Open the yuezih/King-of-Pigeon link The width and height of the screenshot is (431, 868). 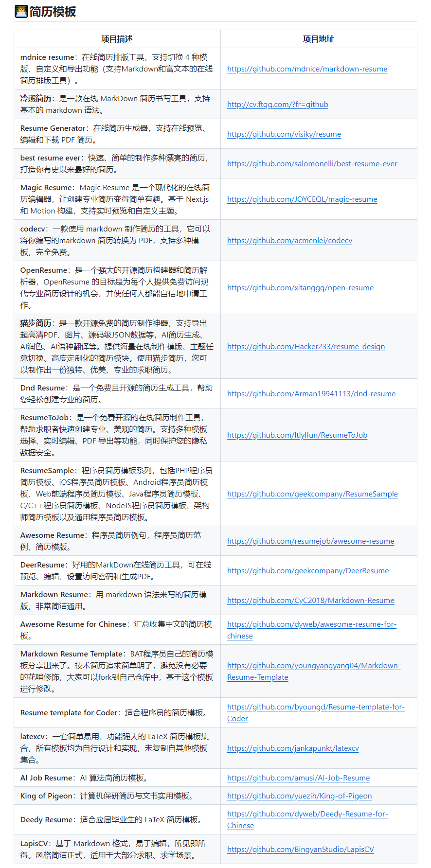click(299, 796)
